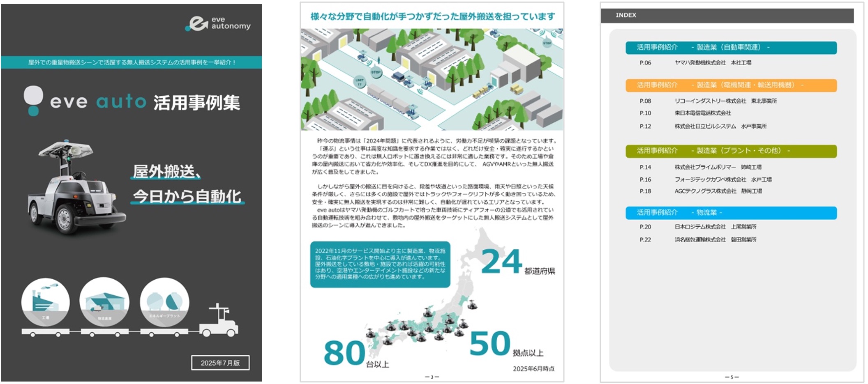Click the olive プラント・その他 section header

(731, 151)
